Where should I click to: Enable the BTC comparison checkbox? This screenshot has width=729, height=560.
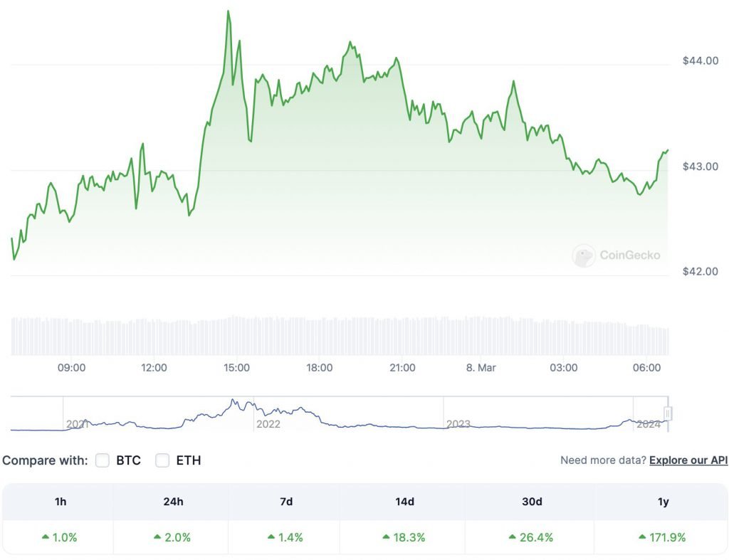[x=103, y=460]
